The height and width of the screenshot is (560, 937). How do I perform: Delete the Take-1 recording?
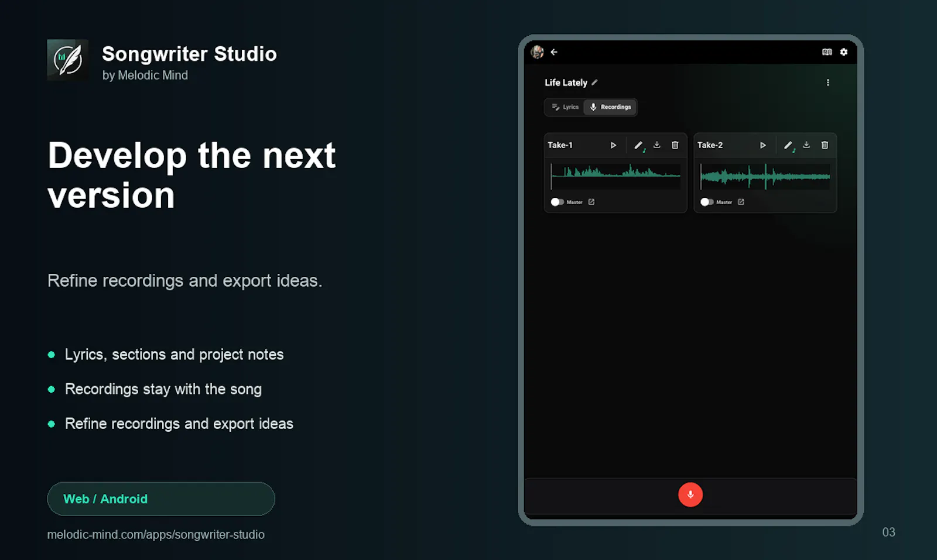click(x=675, y=145)
